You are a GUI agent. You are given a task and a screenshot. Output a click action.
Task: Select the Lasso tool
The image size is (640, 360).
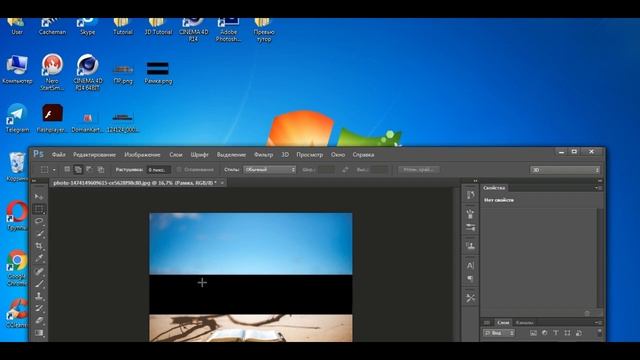pyautogui.click(x=39, y=221)
